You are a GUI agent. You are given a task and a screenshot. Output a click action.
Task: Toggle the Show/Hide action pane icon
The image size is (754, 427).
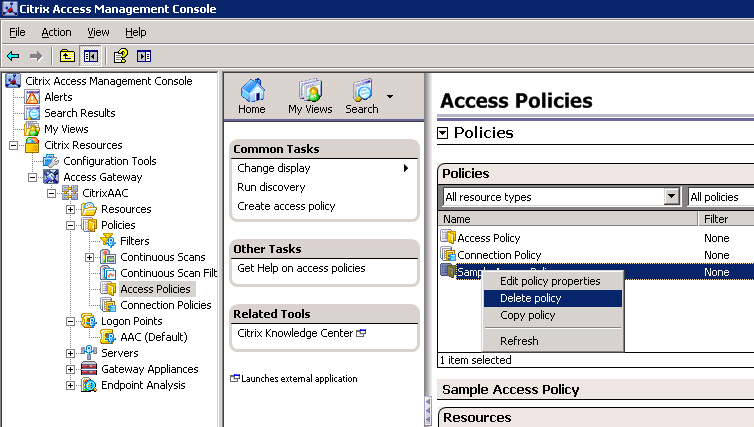coord(144,56)
